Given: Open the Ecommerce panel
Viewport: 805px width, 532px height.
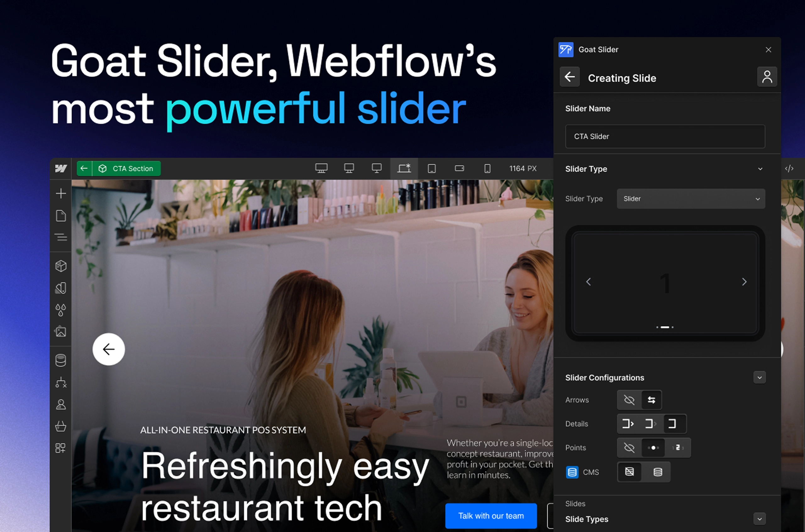Looking at the screenshot, I should pyautogui.click(x=61, y=427).
